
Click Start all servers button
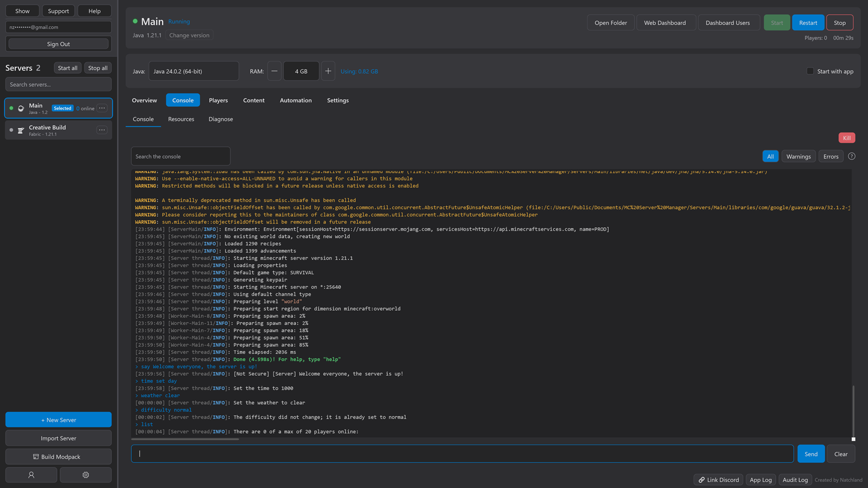(68, 68)
